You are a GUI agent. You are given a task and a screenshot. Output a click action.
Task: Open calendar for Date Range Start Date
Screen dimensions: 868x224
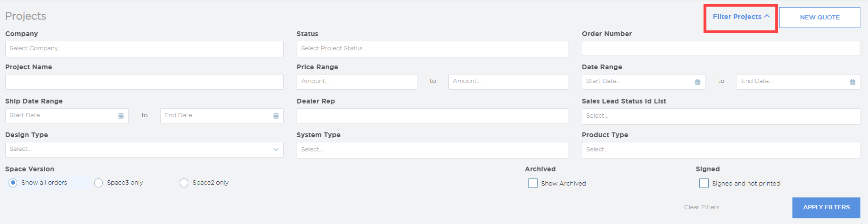coord(697,82)
